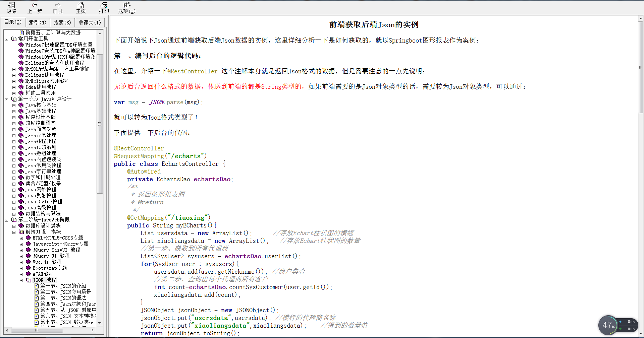Screen dimensions: 644x338
Task: Click the book icon beside Idea使用教程
Action: (21, 87)
